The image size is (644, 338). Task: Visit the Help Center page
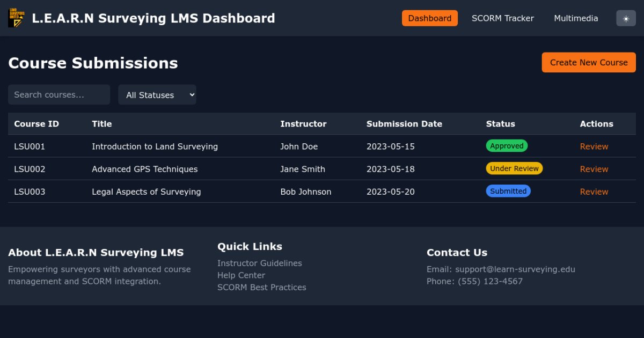tap(241, 275)
